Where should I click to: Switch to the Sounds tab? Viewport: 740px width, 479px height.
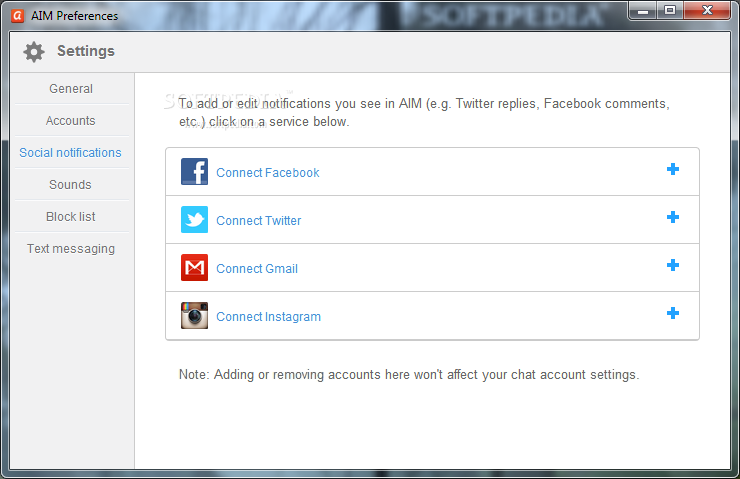pyautogui.click(x=70, y=185)
